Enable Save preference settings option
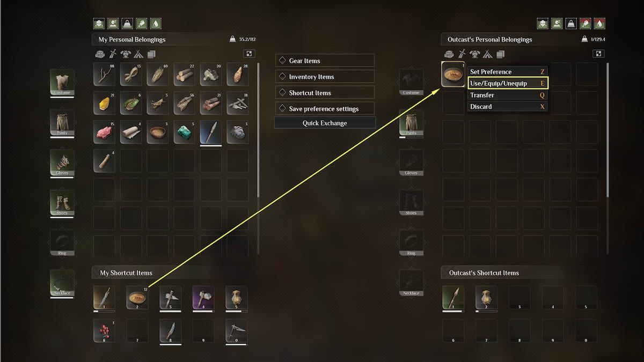 click(x=282, y=108)
